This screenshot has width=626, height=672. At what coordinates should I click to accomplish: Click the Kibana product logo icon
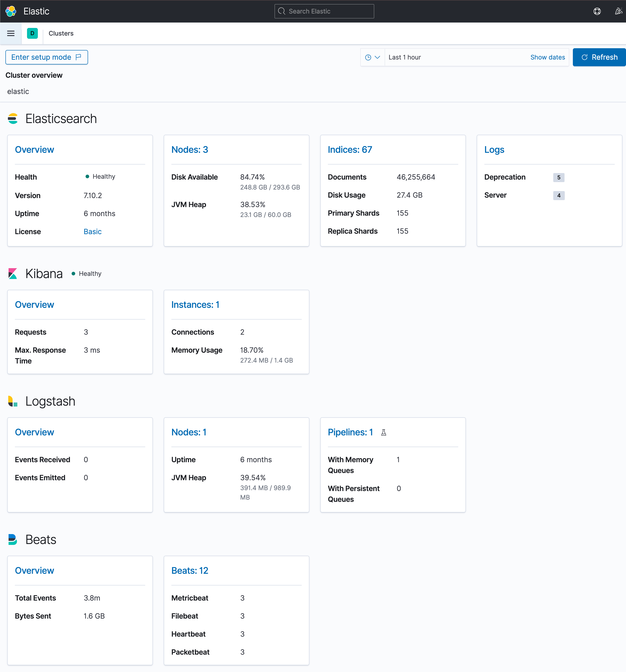pos(13,274)
